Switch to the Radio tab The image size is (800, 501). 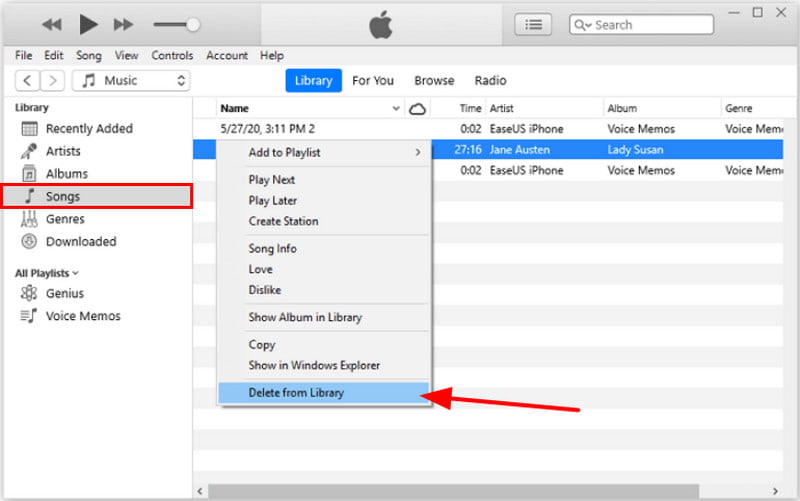[490, 81]
